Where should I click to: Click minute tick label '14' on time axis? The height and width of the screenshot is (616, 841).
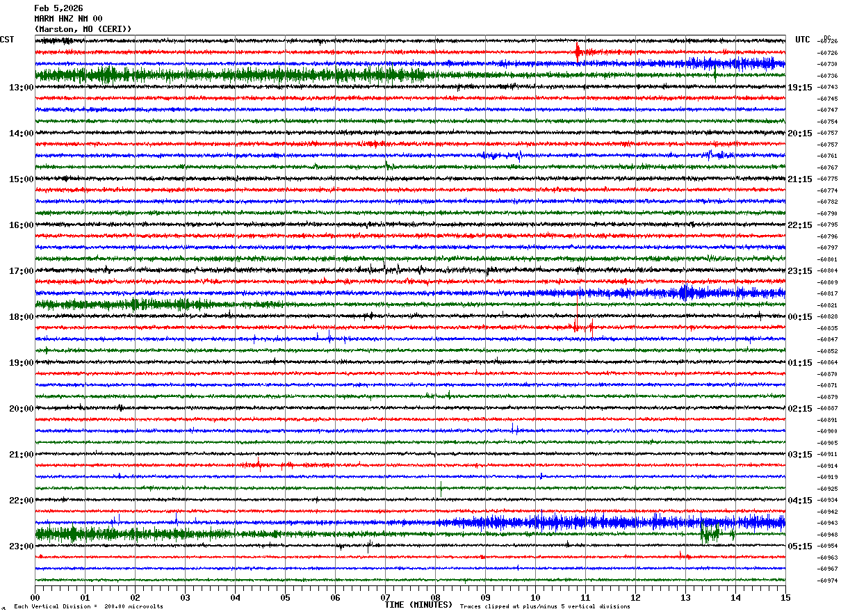[x=735, y=597]
